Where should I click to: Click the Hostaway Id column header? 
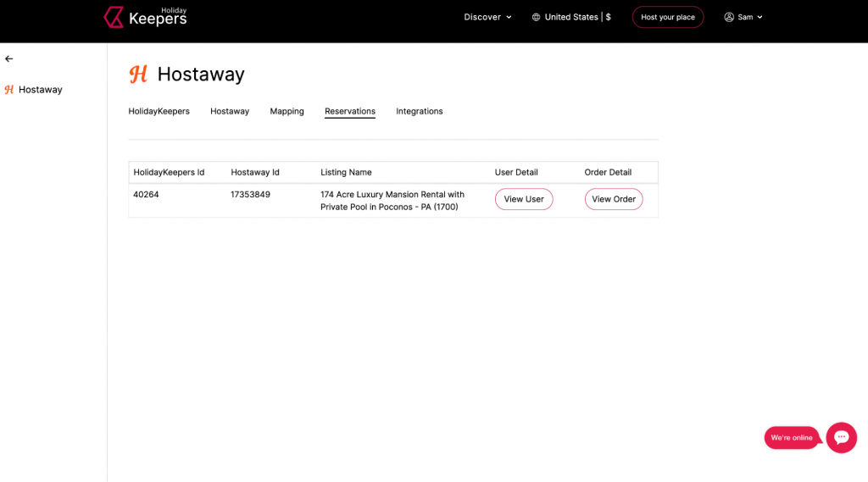tap(255, 172)
